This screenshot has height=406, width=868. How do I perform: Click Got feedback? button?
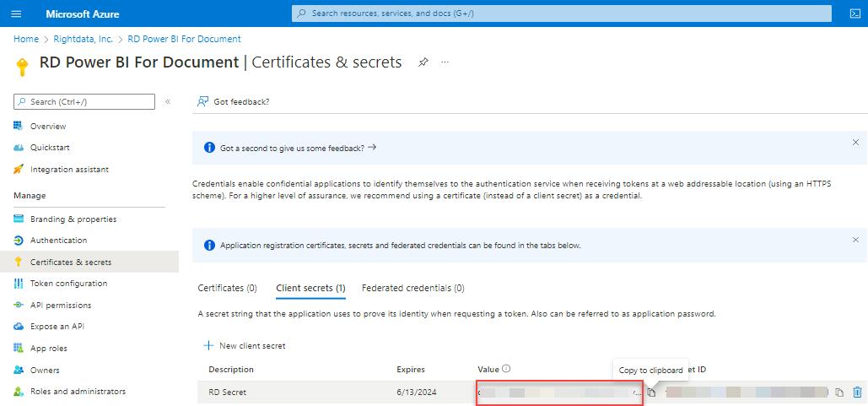point(234,102)
